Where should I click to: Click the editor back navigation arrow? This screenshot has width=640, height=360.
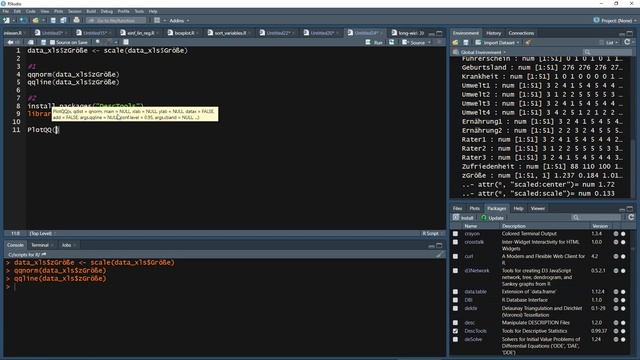(10, 42)
